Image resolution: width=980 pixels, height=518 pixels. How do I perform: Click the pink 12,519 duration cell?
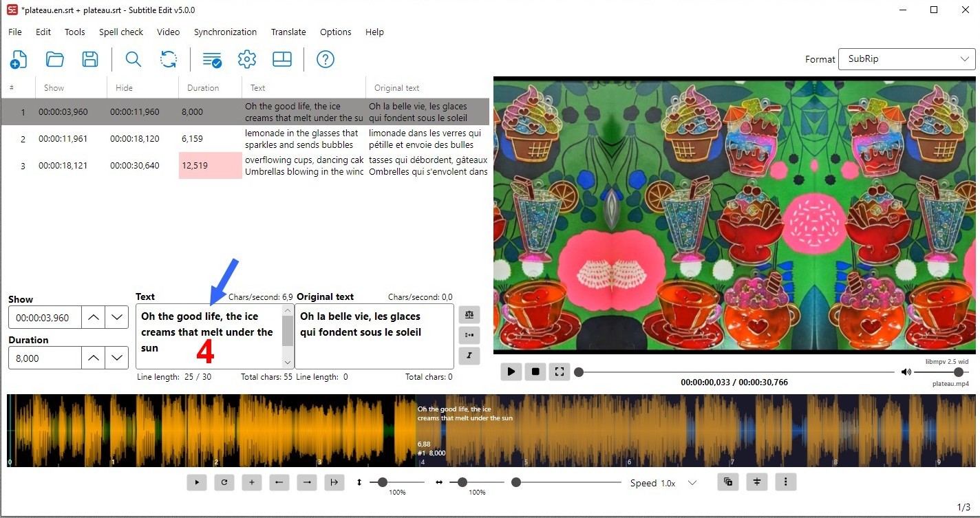click(210, 166)
